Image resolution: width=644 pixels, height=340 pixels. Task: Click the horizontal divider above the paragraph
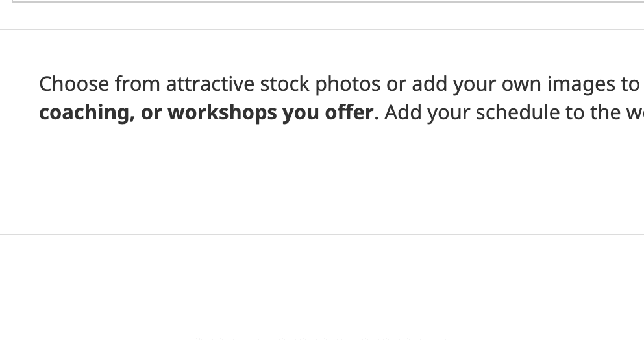[x=322, y=29]
